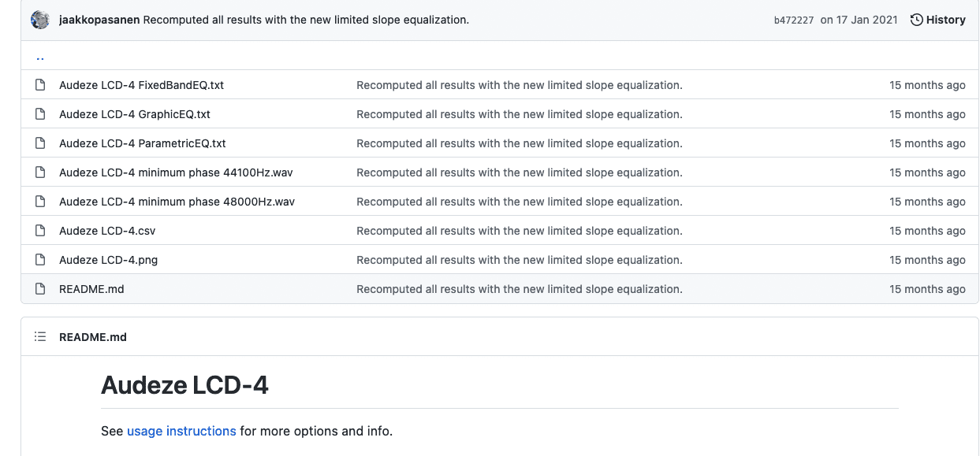
Task: Click file icon for Audeze LCD-4 FixedBandEQ.txt
Action: [x=40, y=85]
